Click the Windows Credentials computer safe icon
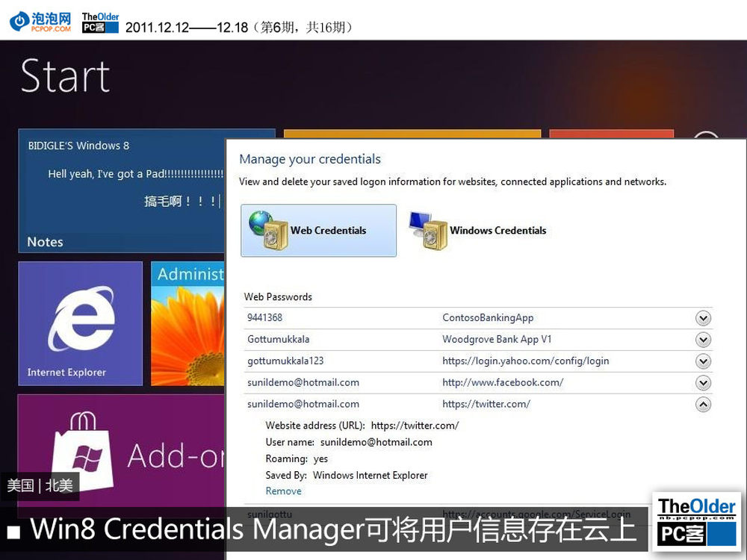 [x=428, y=231]
